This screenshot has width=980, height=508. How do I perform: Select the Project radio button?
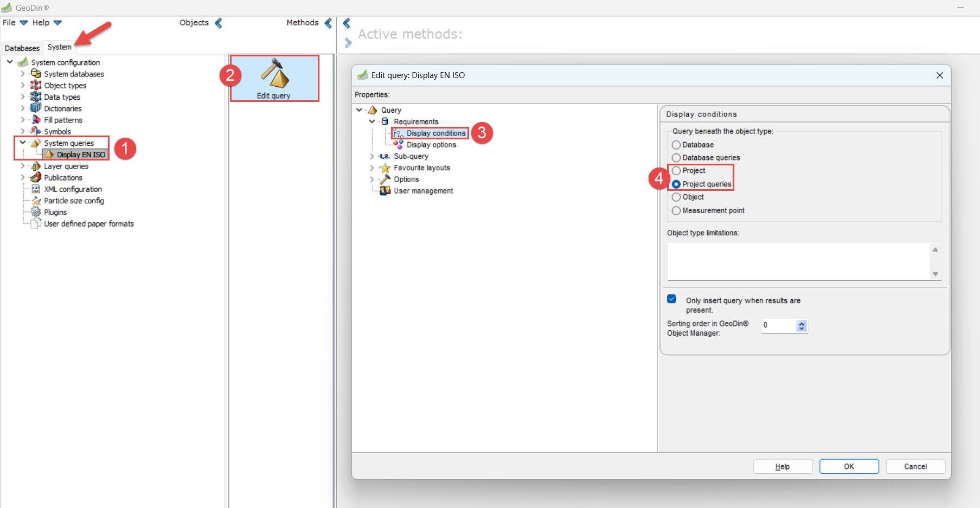(x=676, y=171)
